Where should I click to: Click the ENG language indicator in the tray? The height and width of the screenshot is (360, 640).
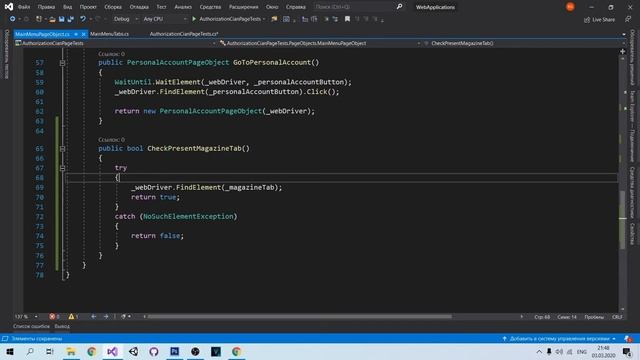582,352
